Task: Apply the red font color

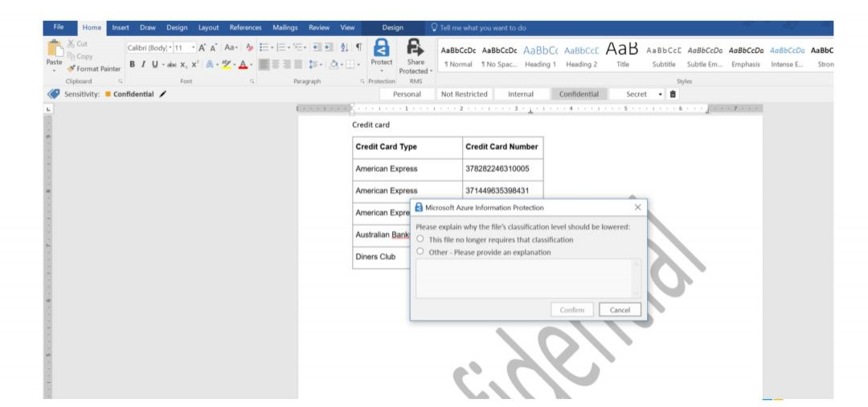Action: pos(242,65)
